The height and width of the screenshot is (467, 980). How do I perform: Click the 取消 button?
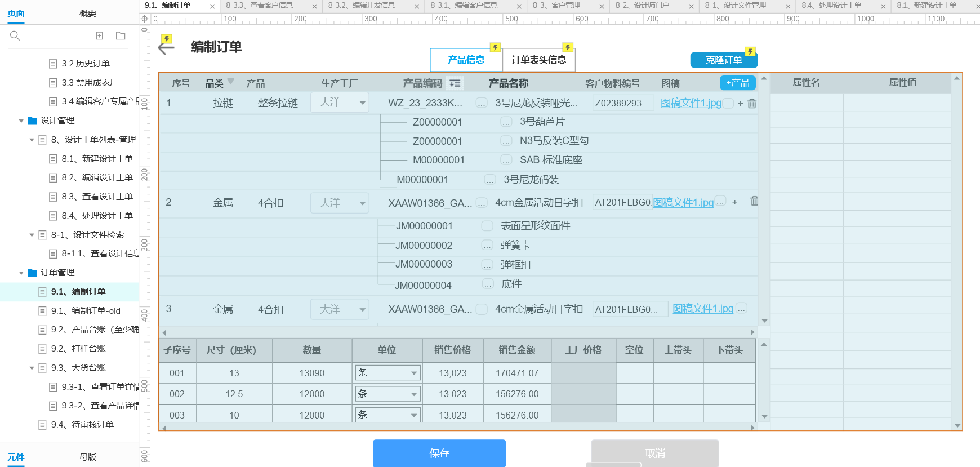[x=655, y=453]
